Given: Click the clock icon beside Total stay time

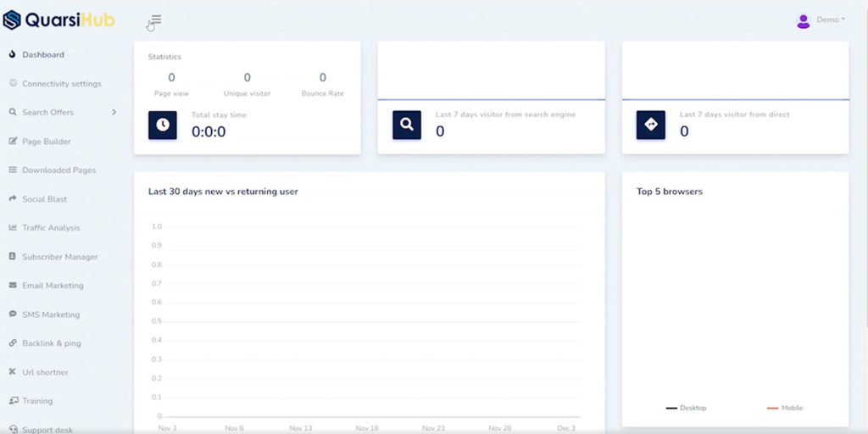Looking at the screenshot, I should (x=163, y=125).
